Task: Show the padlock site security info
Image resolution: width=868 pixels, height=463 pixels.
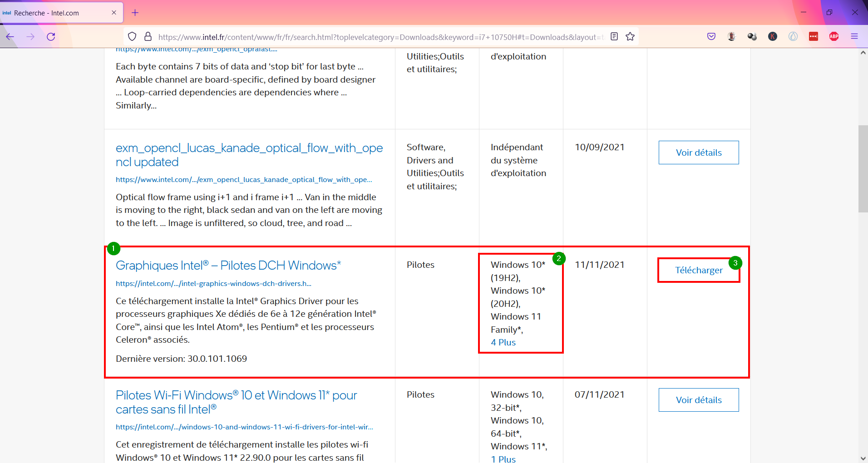Action: point(148,37)
